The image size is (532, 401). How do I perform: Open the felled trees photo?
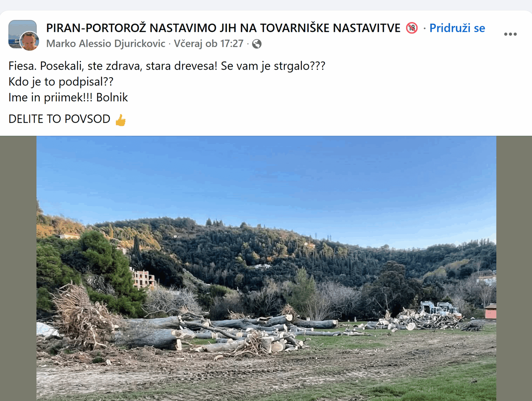[x=266, y=268]
